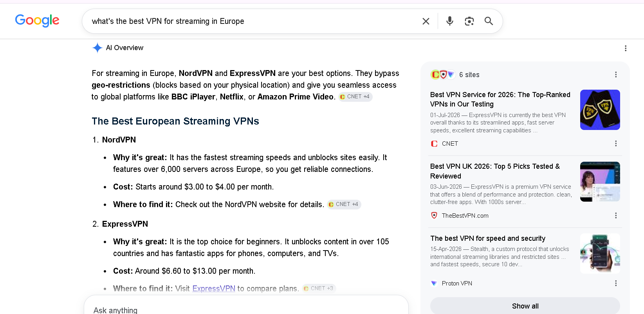Open the AI Overview three-dot menu

click(626, 48)
